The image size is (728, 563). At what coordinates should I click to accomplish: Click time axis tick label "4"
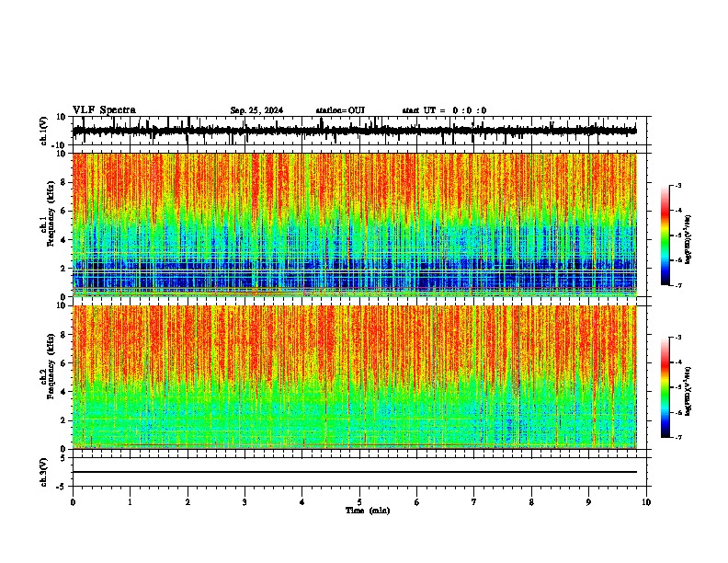point(302,502)
